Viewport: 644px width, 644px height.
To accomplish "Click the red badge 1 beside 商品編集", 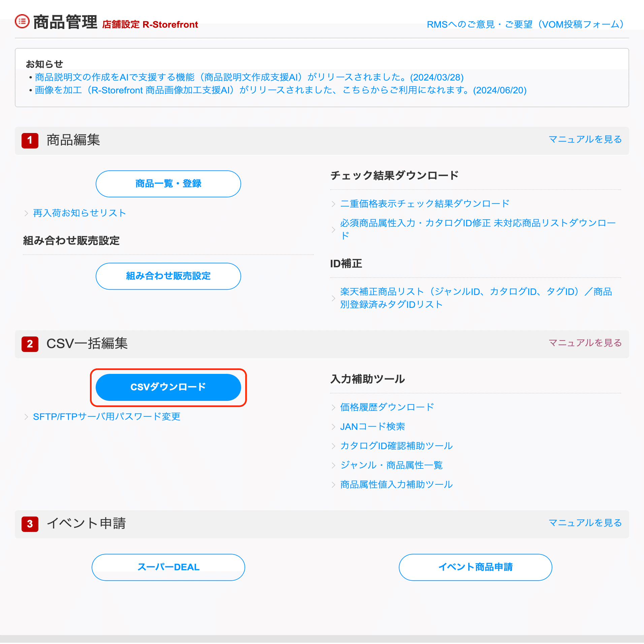I will 30,140.
